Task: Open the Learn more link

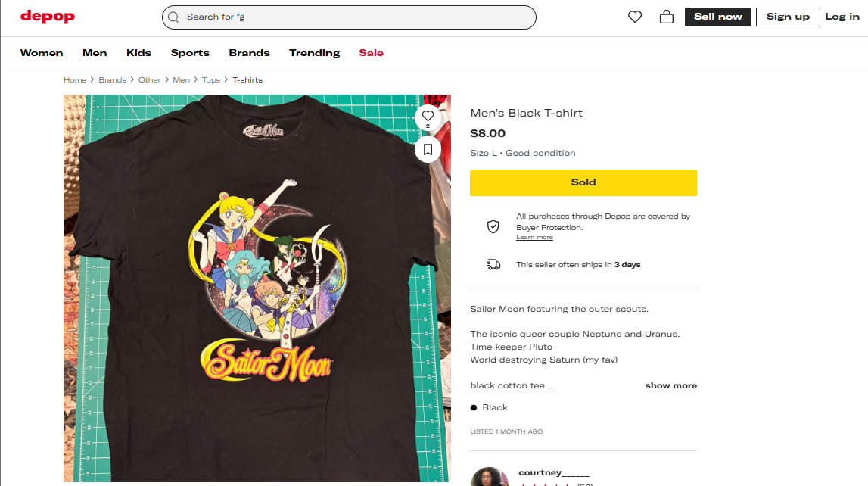Action: pos(534,238)
